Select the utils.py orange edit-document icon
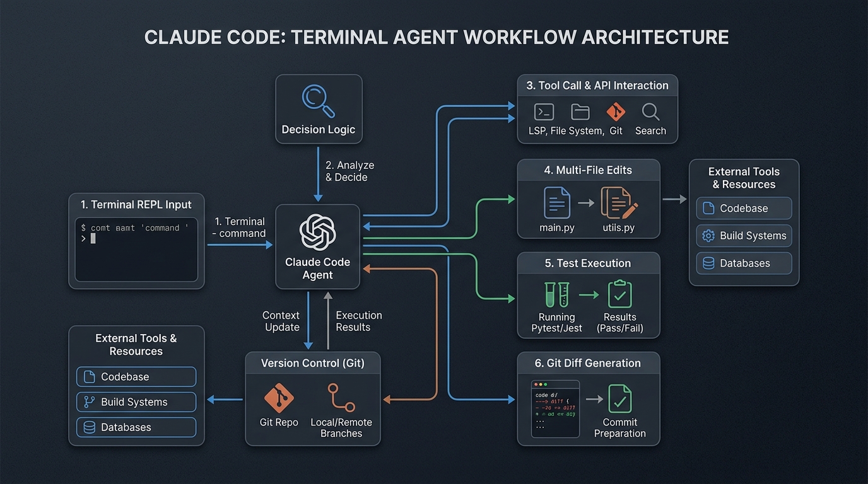The width and height of the screenshot is (868, 484). click(x=619, y=203)
